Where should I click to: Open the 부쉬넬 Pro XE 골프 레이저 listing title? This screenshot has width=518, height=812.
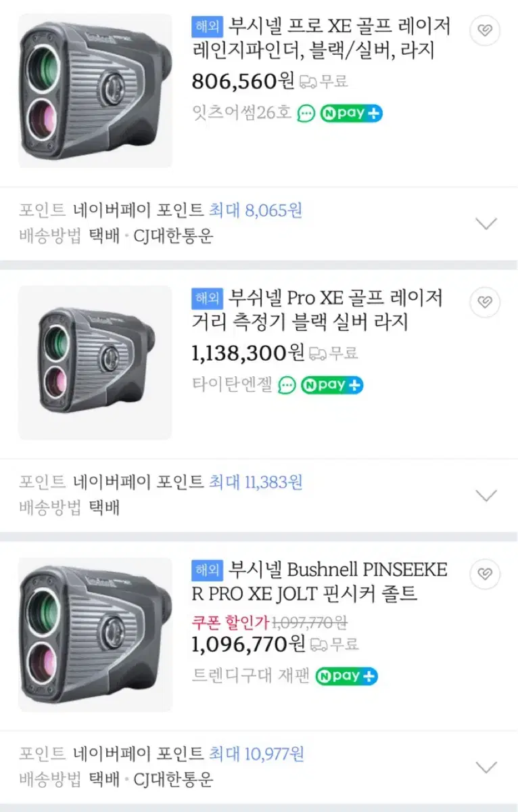(318, 310)
